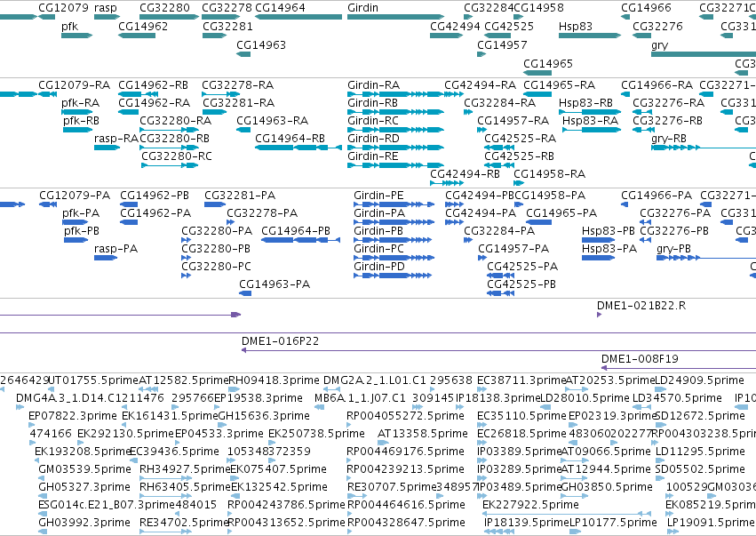Click protein CG14965-PA bar

(x=538, y=222)
